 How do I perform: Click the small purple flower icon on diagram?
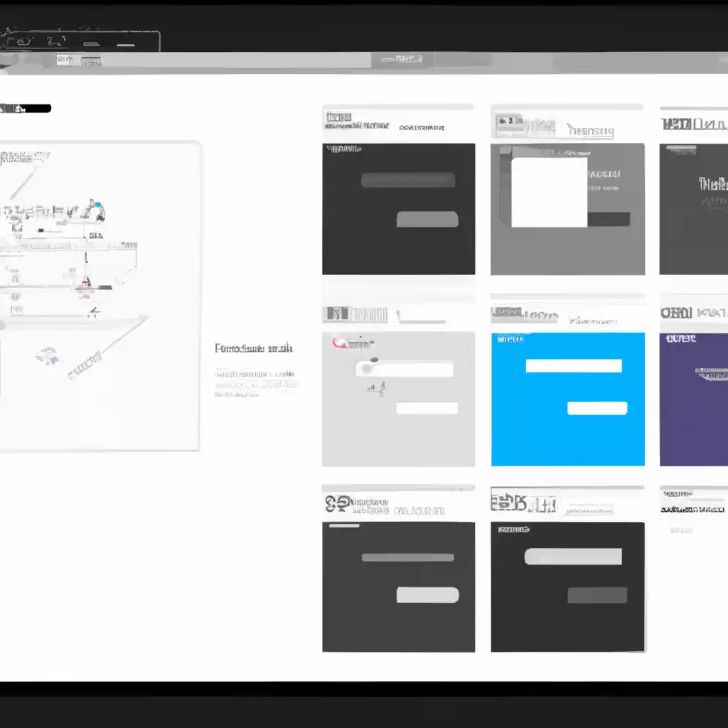(x=48, y=353)
